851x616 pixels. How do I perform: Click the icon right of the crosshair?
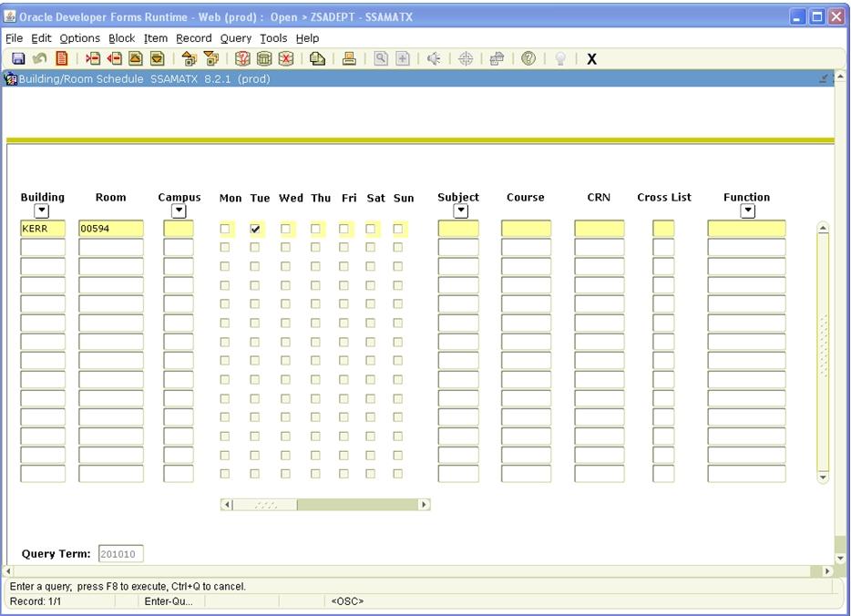tap(497, 58)
